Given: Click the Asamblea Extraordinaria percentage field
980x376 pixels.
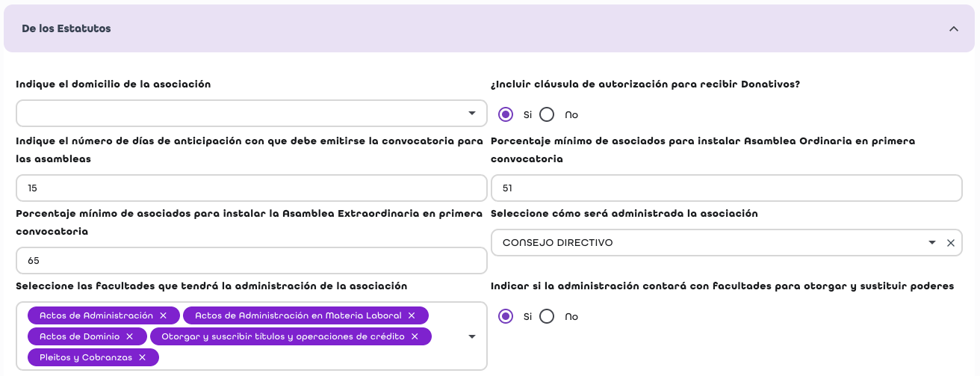Looking at the screenshot, I should point(251,261).
